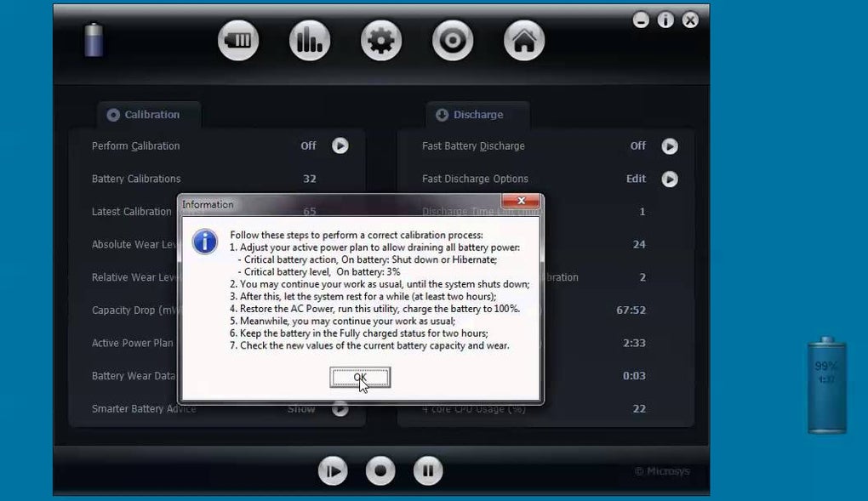Open the information icon in the title bar
Image resolution: width=868 pixels, height=501 pixels.
coord(665,20)
